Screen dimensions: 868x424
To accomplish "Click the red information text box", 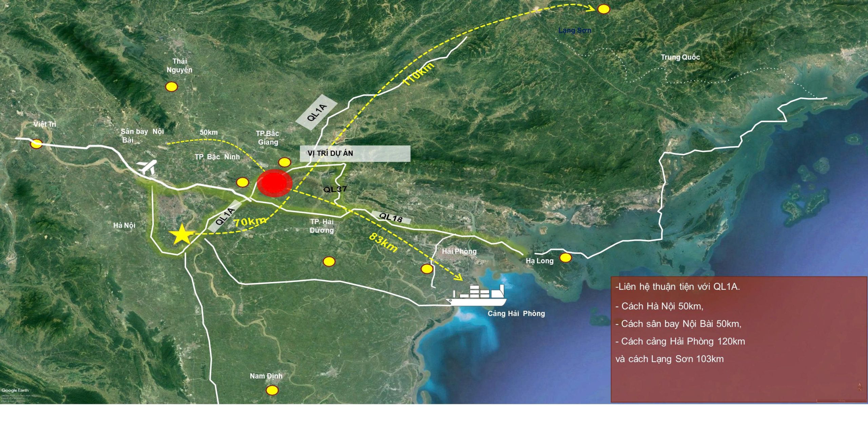I will coord(738,339).
